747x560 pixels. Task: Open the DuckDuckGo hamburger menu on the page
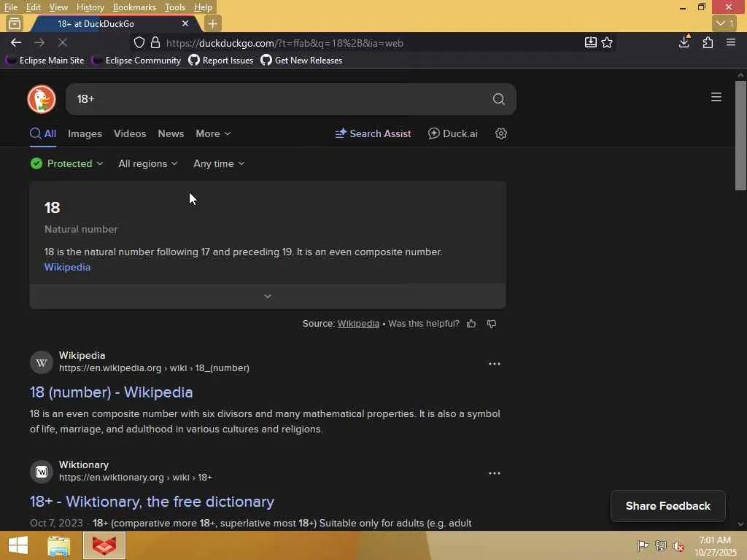pyautogui.click(x=716, y=97)
